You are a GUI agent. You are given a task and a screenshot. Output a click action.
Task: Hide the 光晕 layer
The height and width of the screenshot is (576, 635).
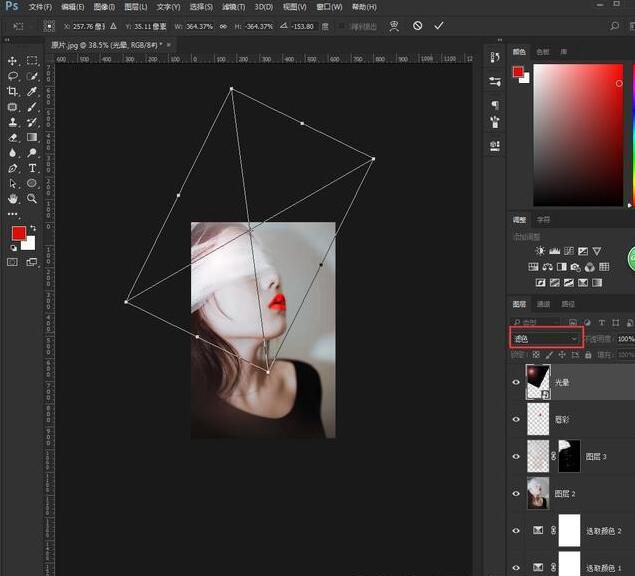[x=517, y=382]
